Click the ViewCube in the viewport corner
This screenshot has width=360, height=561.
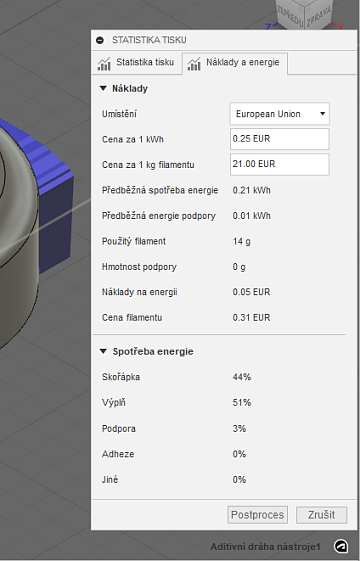(305, 14)
